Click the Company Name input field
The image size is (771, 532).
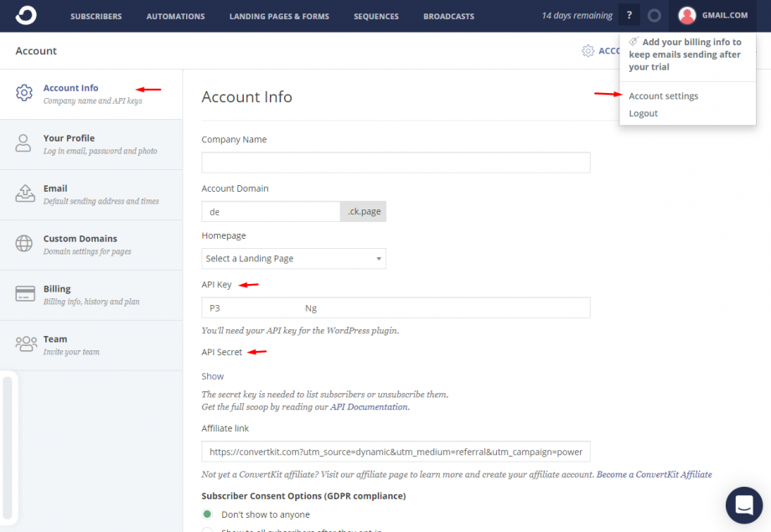click(x=396, y=163)
